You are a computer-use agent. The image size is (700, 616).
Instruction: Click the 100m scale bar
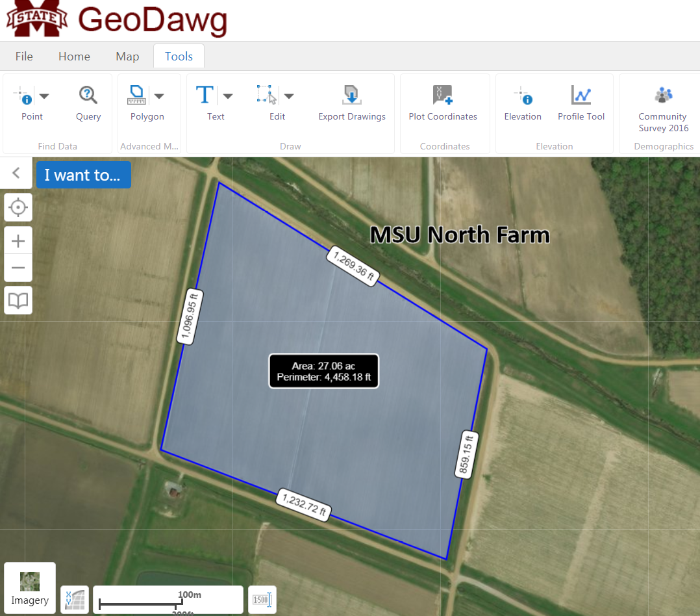point(168,600)
